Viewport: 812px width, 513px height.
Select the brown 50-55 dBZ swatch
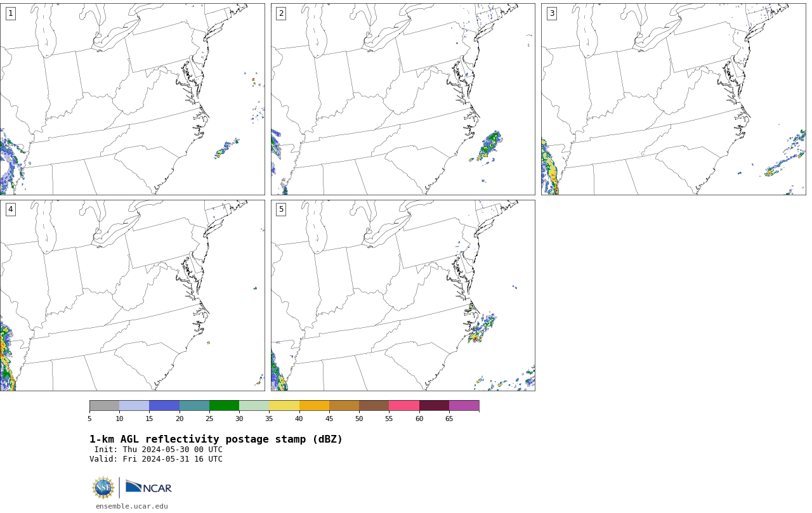point(374,406)
